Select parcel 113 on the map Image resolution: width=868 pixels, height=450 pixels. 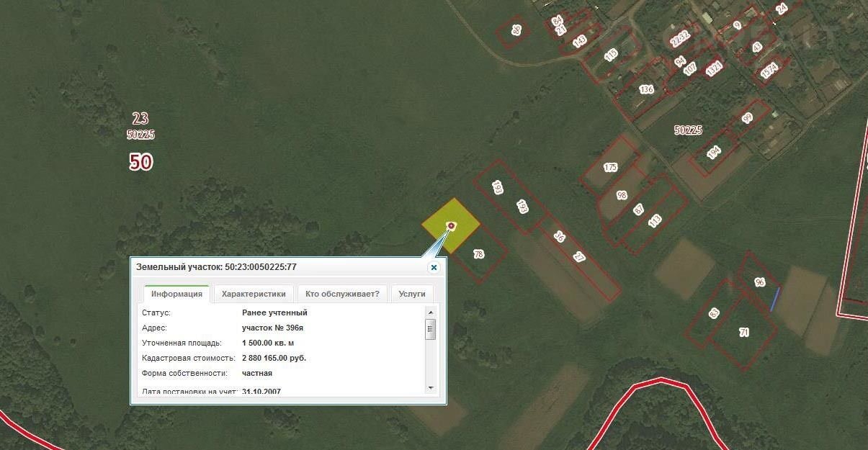pos(654,221)
